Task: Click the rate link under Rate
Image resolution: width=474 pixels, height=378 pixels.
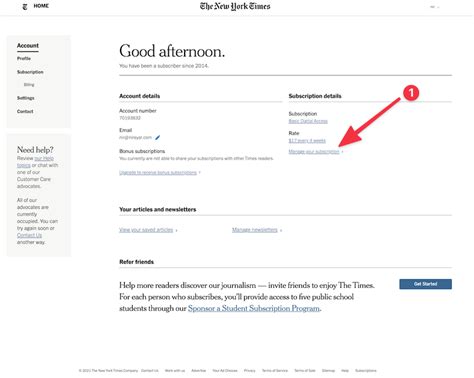Action: (x=307, y=141)
